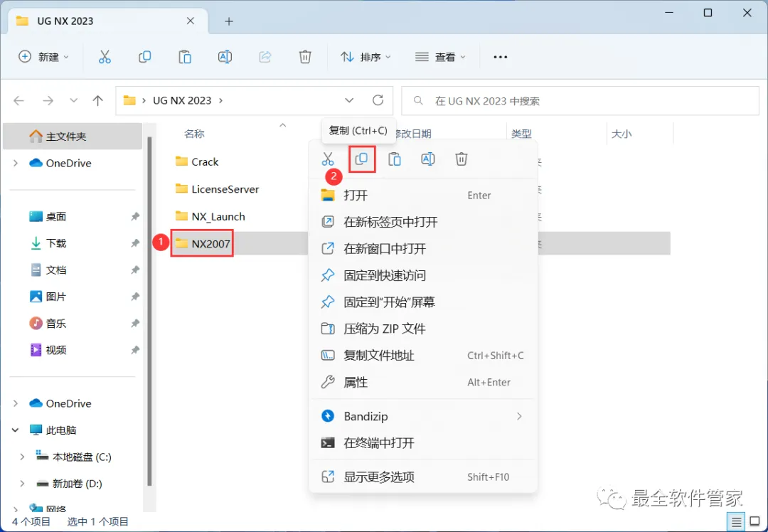Choose 在新标签页中打开 in the context menu

click(423, 222)
